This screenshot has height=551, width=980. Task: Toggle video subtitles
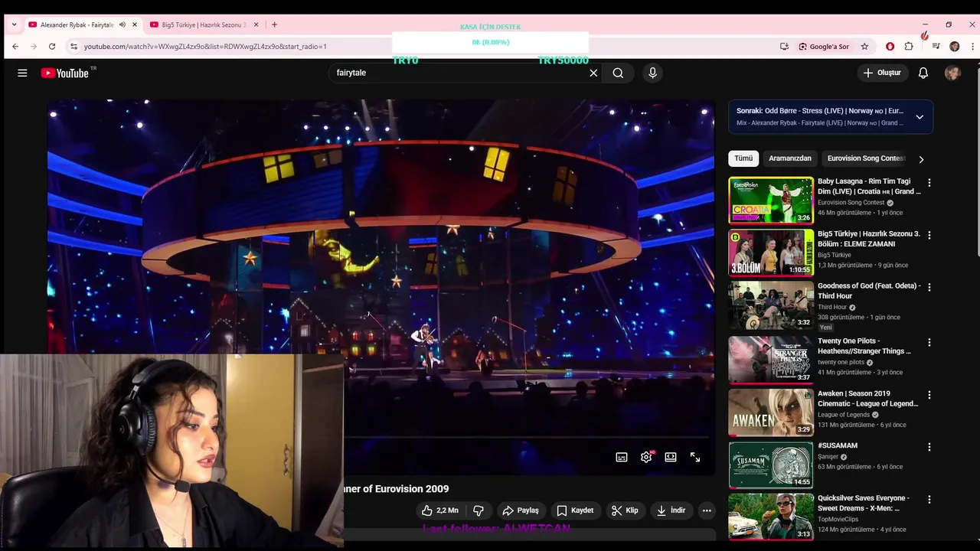tap(622, 457)
